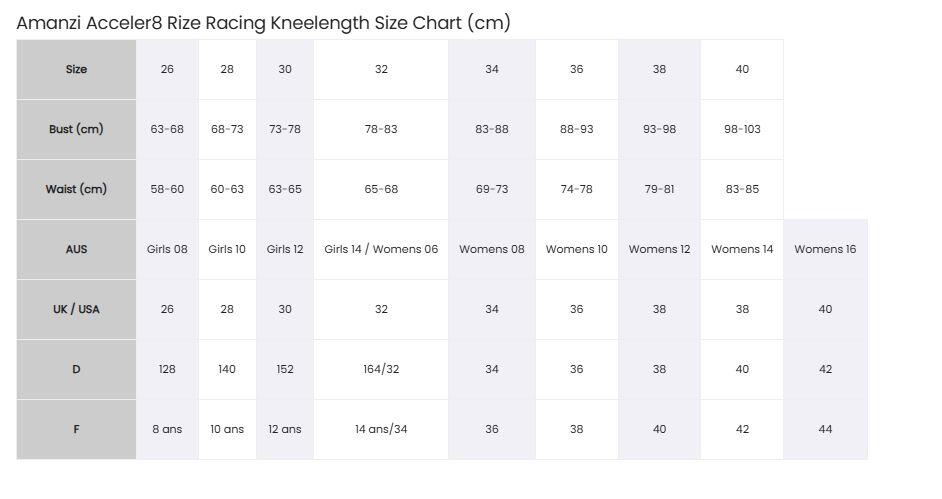
Task: Select the 'Girls 14 / Womens 06' cell
Action: (381, 250)
